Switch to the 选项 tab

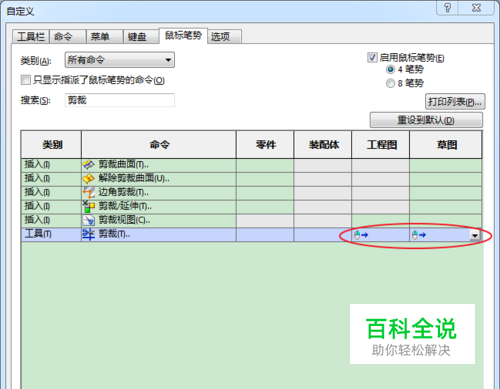225,36
